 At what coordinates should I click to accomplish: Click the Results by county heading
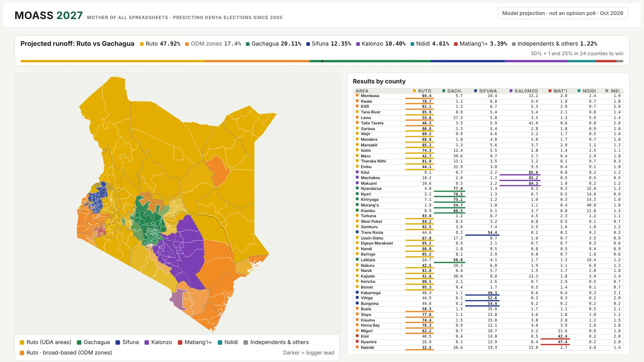point(379,81)
